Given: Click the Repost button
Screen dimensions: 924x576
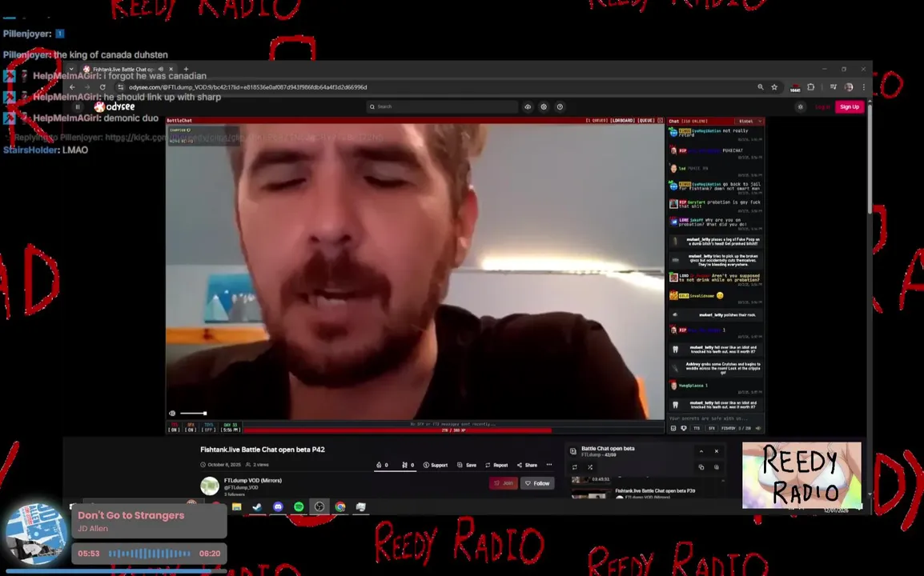Looking at the screenshot, I should (496, 465).
